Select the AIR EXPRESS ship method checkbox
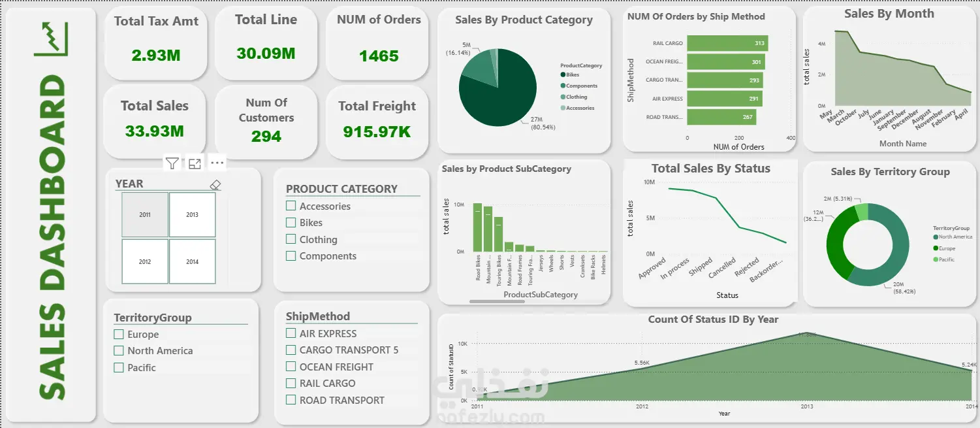 point(291,333)
